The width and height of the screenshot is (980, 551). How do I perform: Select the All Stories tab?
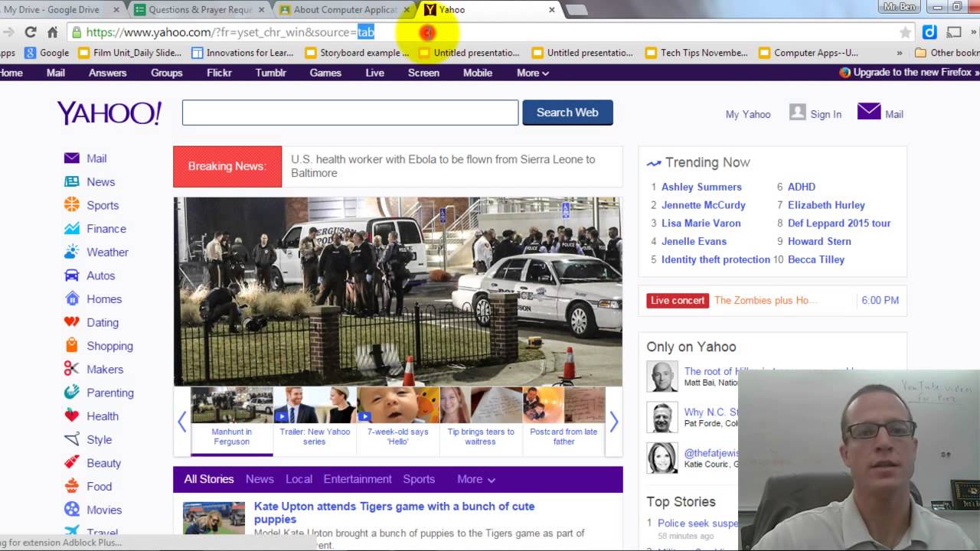(209, 479)
